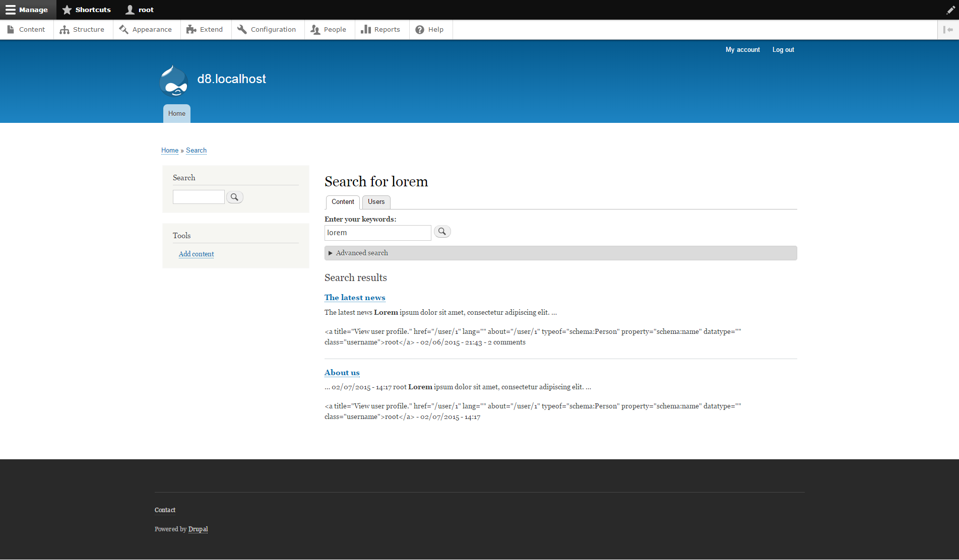Select the Content results tab
The image size is (959, 560).
pos(342,202)
